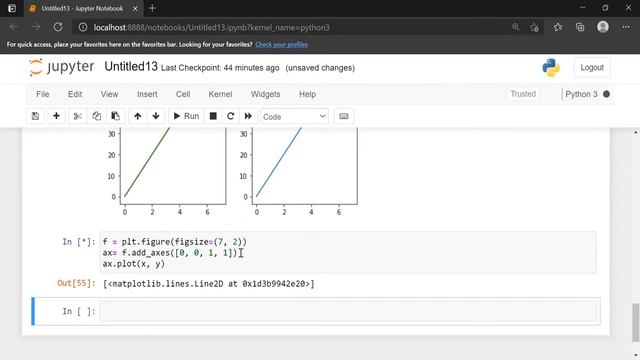Image resolution: width=640 pixels, height=360 pixels.
Task: Click the Out[55] Line2D output text
Action: coord(209,284)
